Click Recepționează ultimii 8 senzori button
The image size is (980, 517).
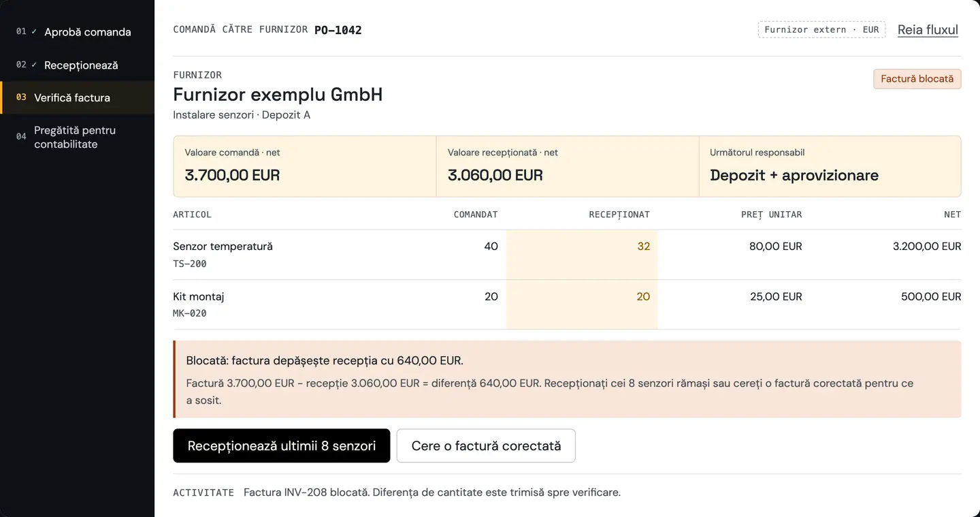coord(282,445)
